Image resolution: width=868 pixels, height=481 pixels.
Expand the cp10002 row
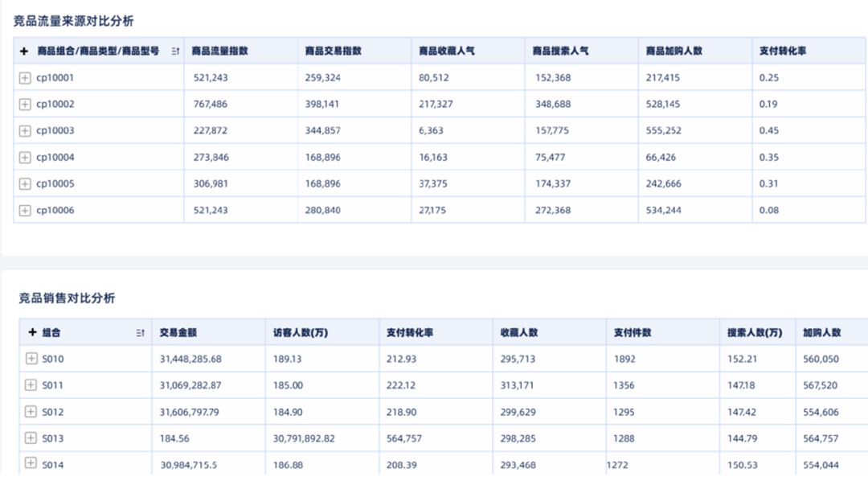tap(25, 105)
